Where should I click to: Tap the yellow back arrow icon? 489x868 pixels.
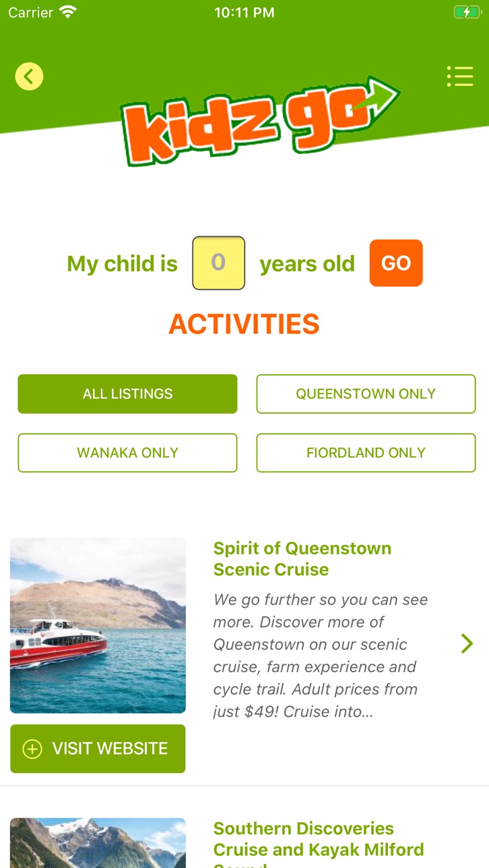(29, 76)
